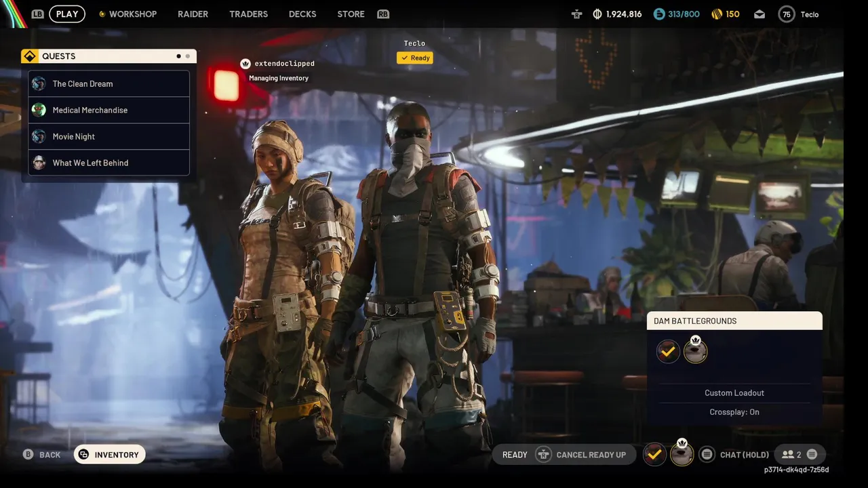The height and width of the screenshot is (488, 868).
Task: Click the QUESTS header diamond icon
Action: [29, 56]
